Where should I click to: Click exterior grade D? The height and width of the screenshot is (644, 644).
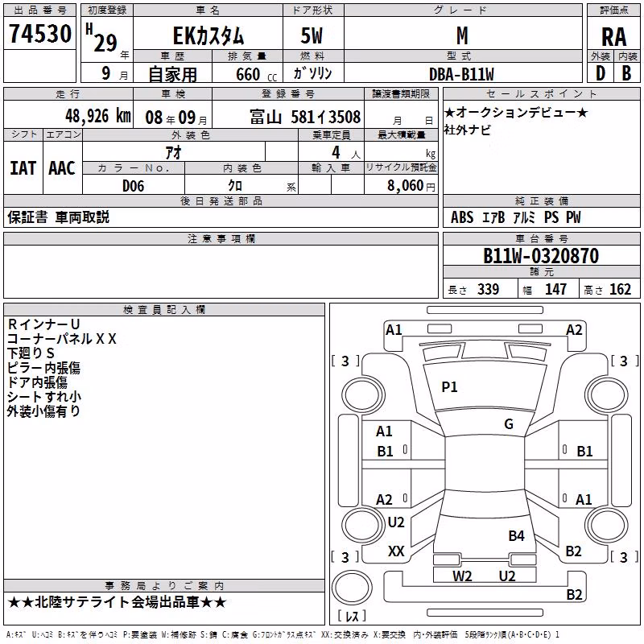click(601, 73)
